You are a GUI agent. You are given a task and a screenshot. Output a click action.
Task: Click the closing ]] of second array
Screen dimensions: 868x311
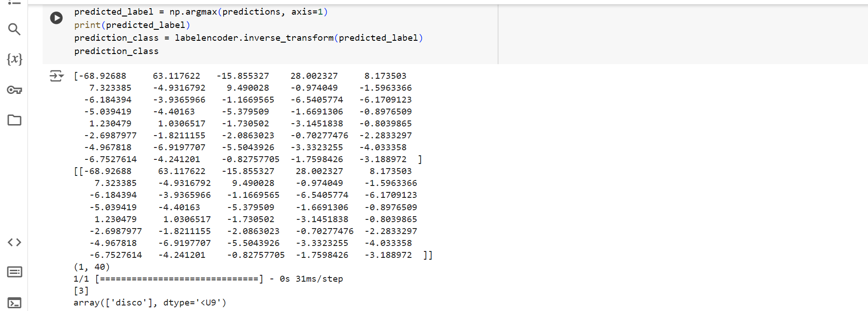428,255
